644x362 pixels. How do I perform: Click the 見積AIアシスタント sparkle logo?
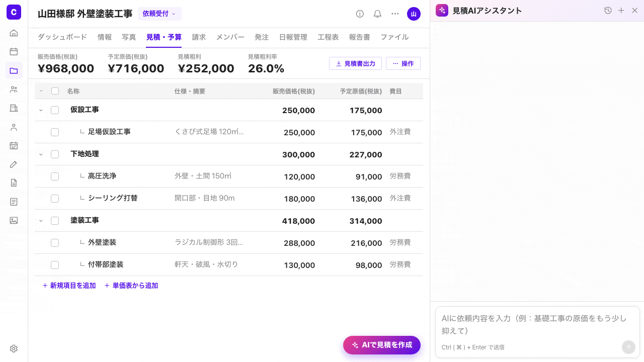pyautogui.click(x=442, y=11)
